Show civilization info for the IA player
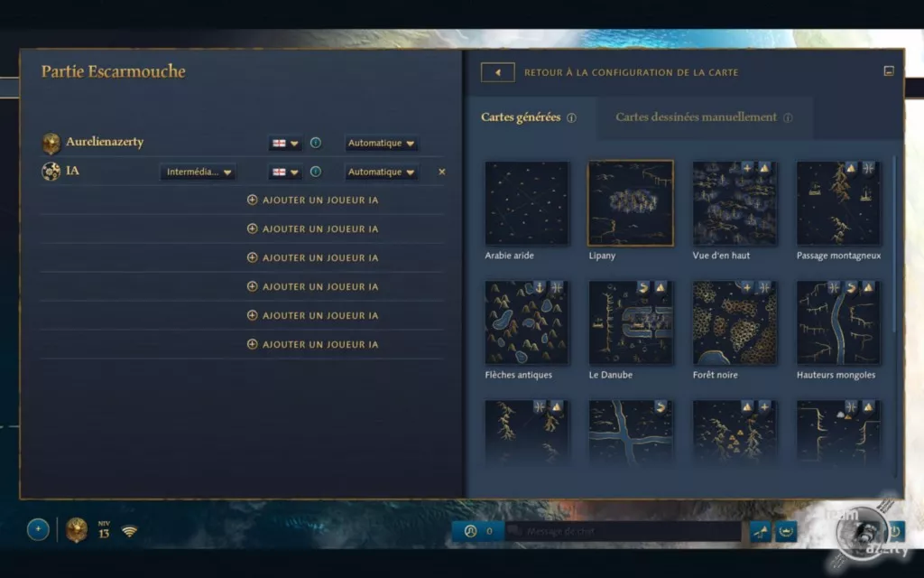924x578 pixels. 316,172
